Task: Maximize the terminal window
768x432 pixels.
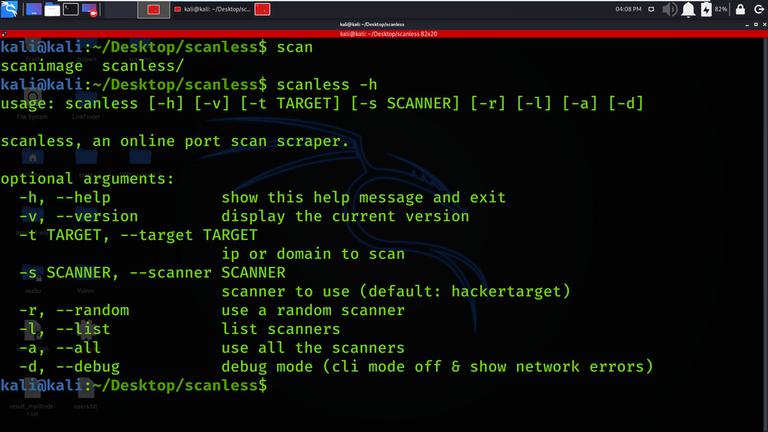Action: [756, 24]
